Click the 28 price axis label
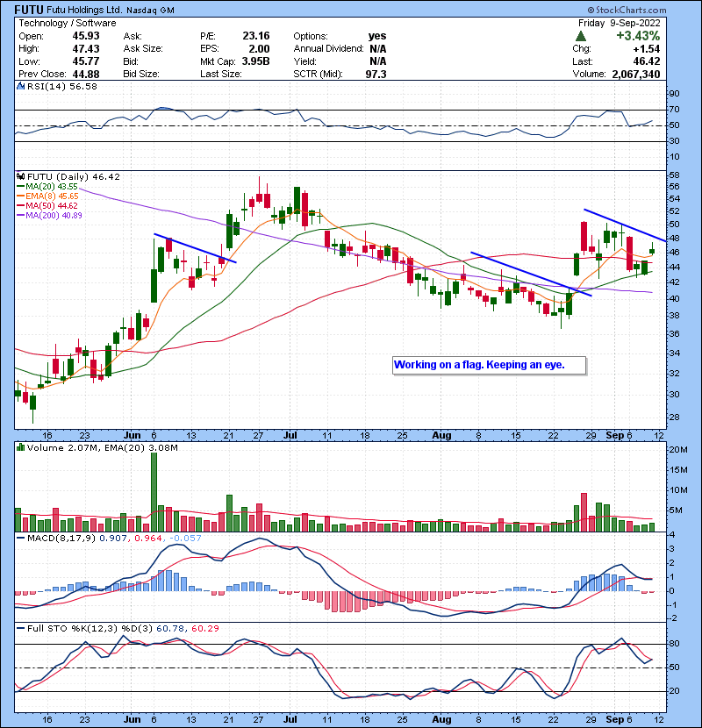Image resolution: width=702 pixels, height=728 pixels. tap(674, 418)
